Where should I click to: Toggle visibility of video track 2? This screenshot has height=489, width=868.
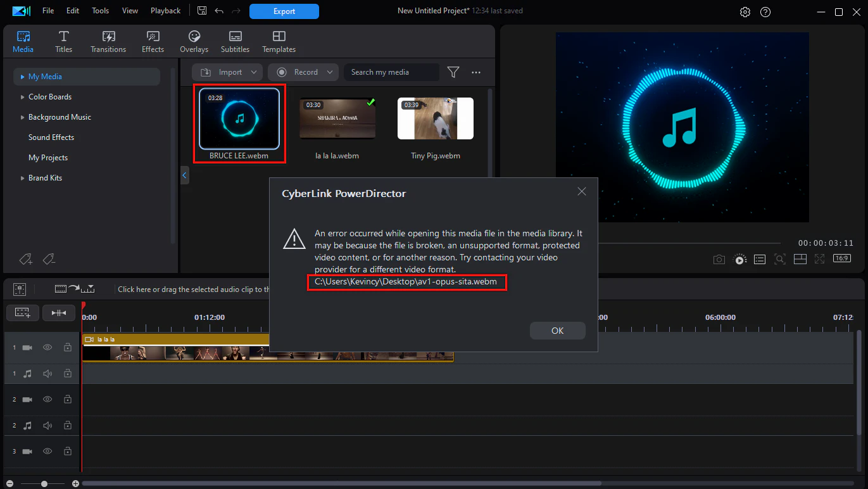47,400
